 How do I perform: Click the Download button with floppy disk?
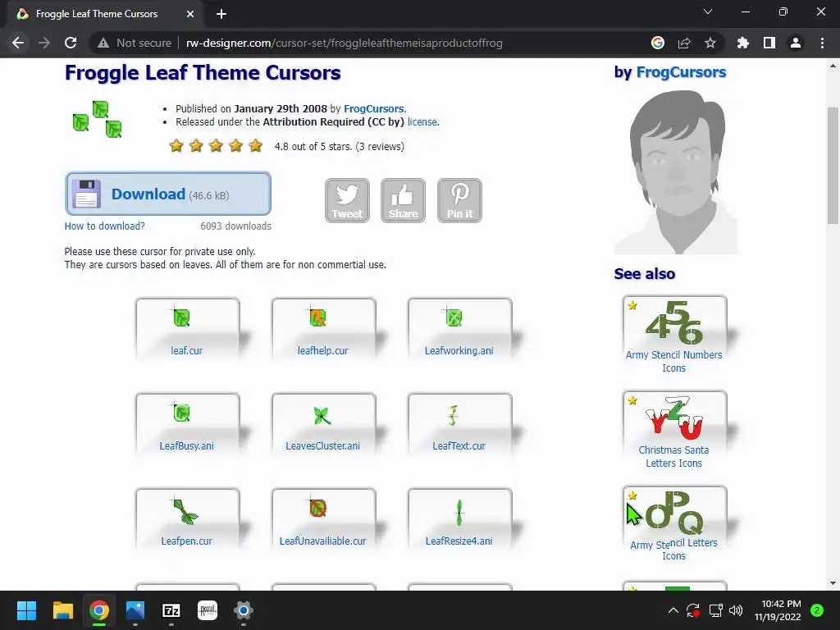167,194
